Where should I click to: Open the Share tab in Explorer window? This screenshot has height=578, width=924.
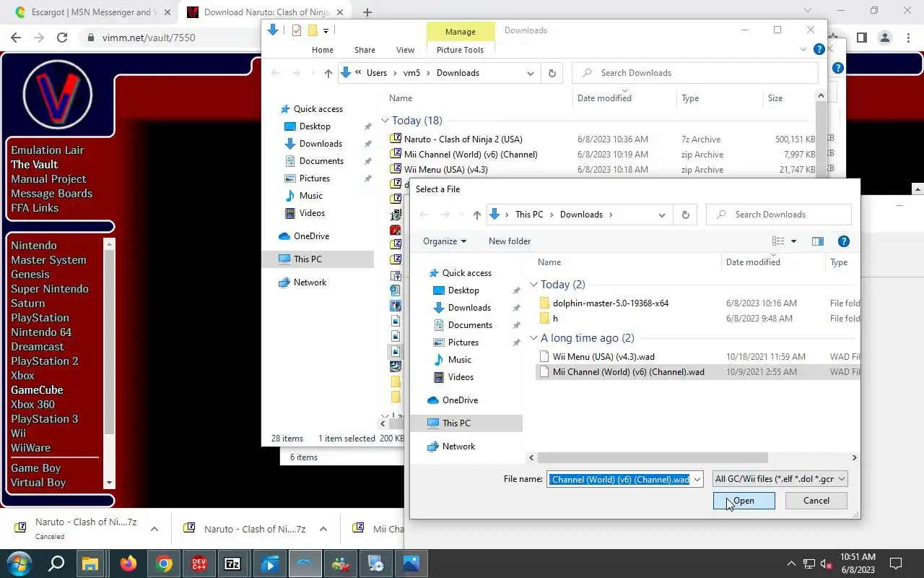(x=365, y=50)
